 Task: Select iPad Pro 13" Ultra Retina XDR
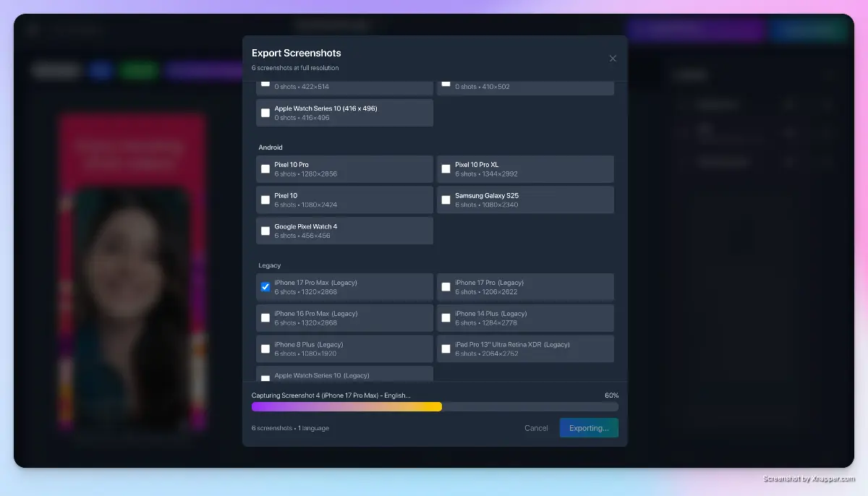point(446,349)
